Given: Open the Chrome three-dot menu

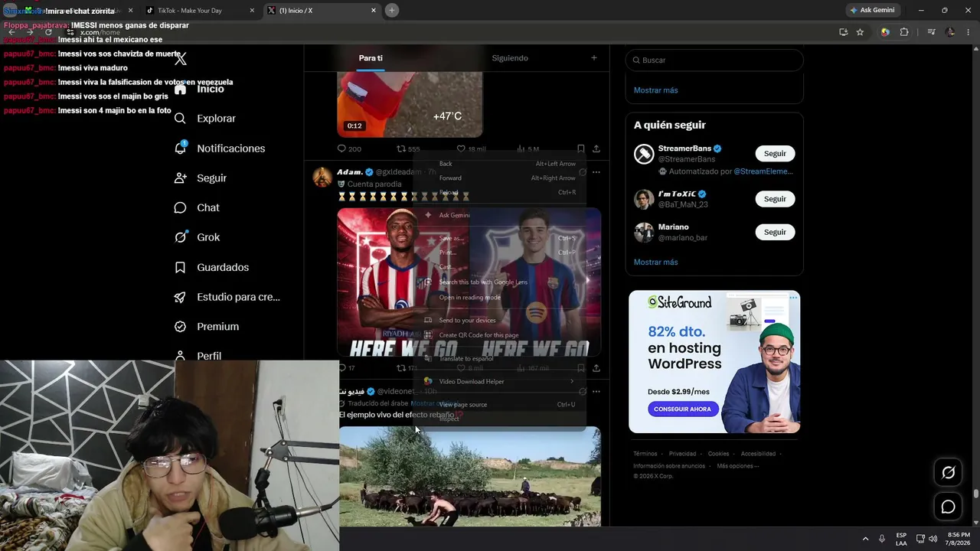Looking at the screenshot, I should coord(969,32).
